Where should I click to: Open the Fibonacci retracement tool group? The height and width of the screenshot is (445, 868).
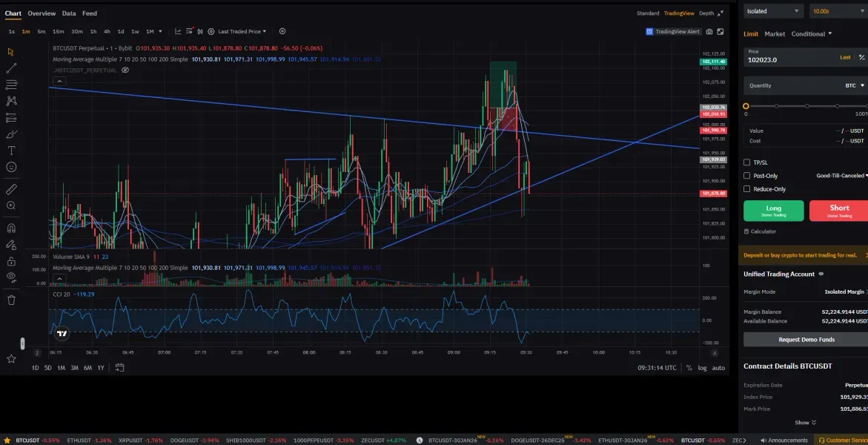click(x=11, y=85)
